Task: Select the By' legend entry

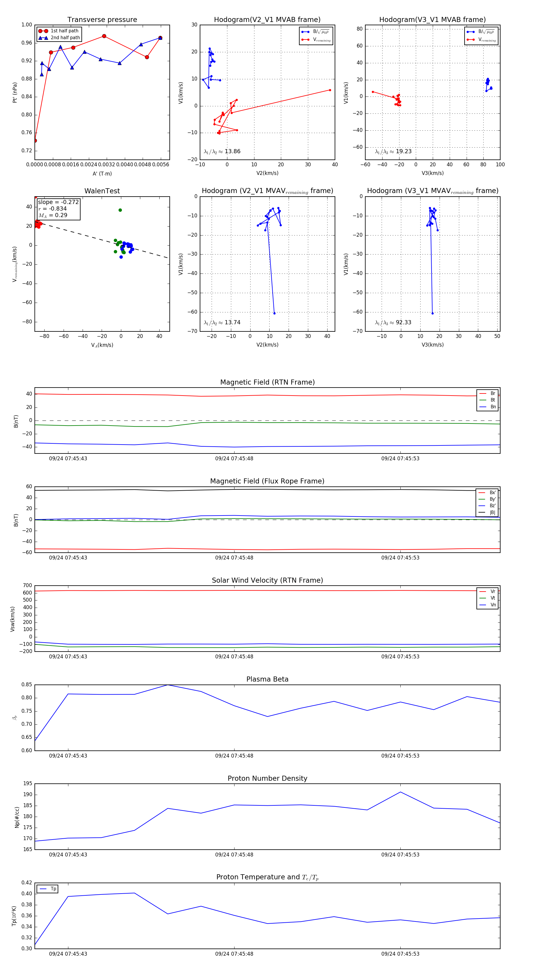Action: (487, 499)
